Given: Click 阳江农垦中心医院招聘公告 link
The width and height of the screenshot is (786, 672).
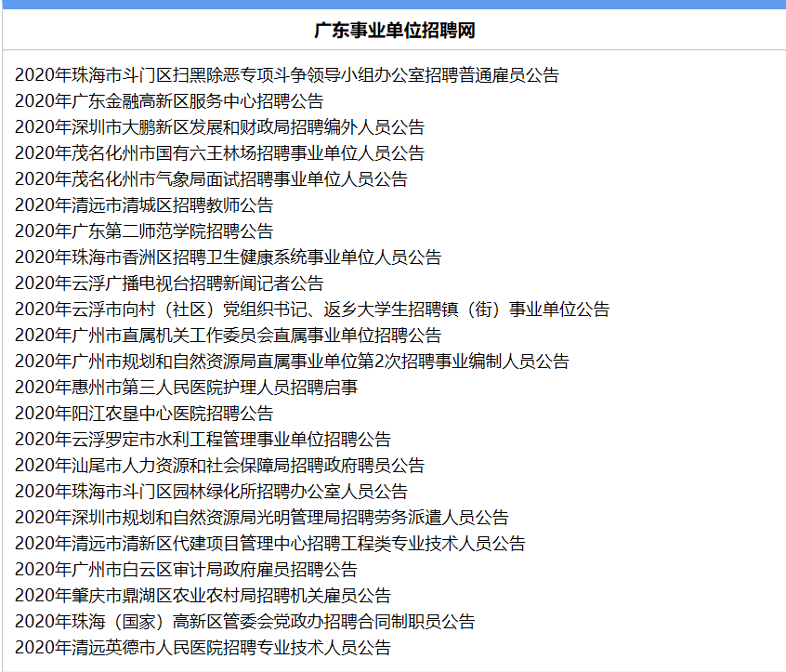Looking at the screenshot, I should click(144, 414).
